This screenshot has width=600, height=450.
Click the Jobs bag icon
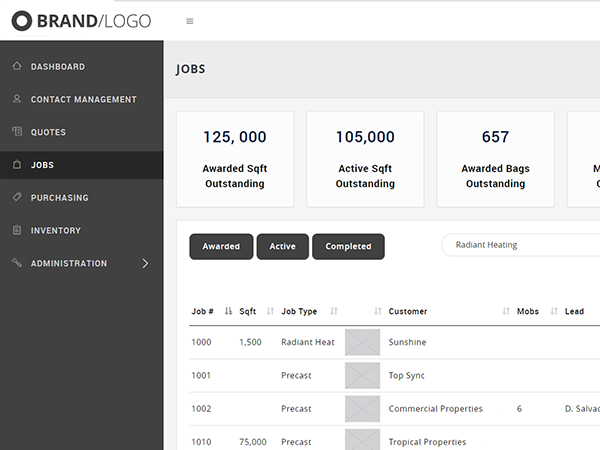(x=17, y=165)
